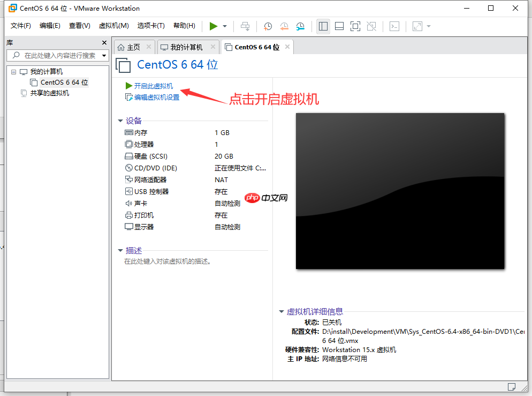Toggle the Library panel toolbar icon
Screen dimensions: 532x396
[323, 26]
